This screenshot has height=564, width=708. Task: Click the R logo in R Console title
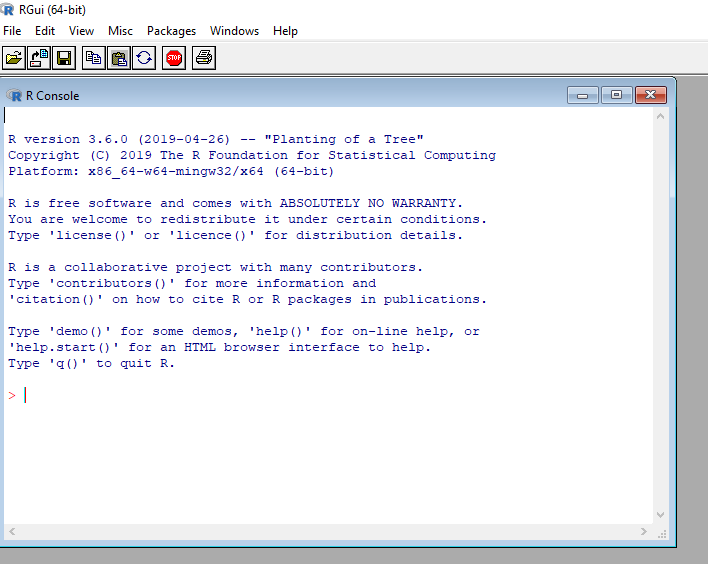[14, 95]
